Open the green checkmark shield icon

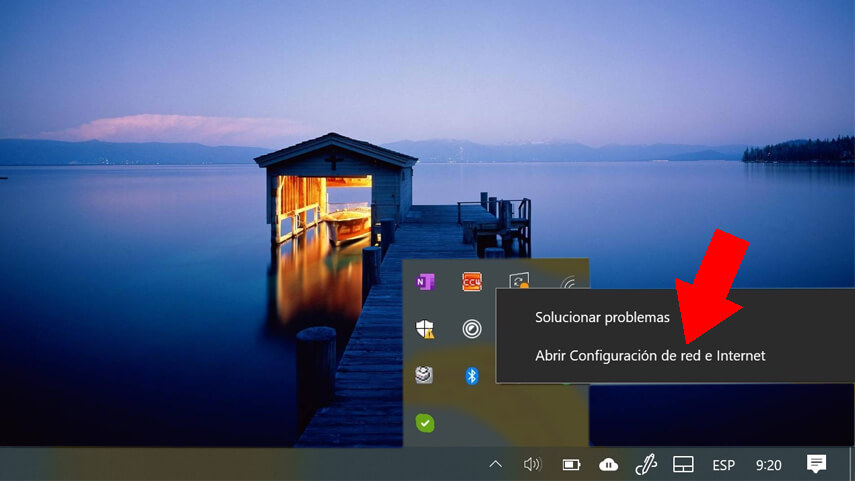425,423
